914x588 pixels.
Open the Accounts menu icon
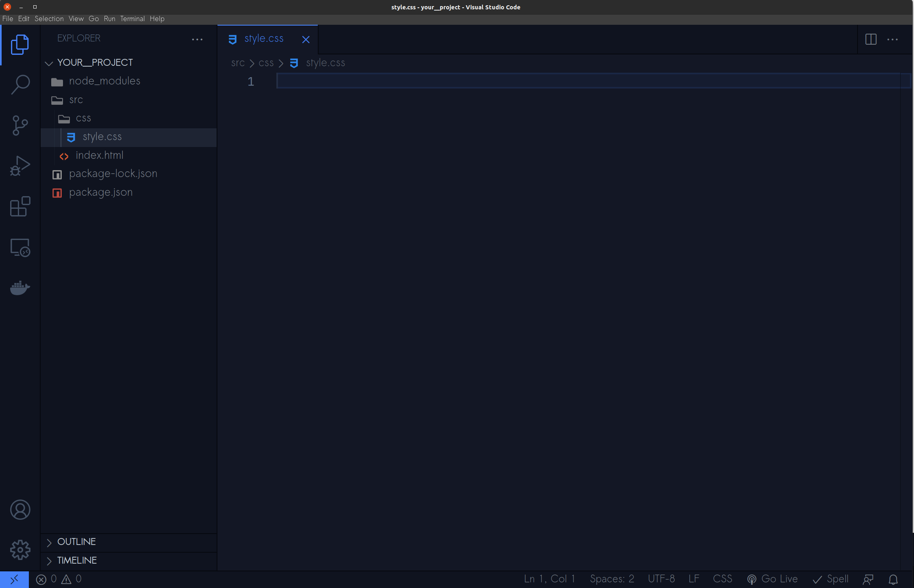pos(20,510)
